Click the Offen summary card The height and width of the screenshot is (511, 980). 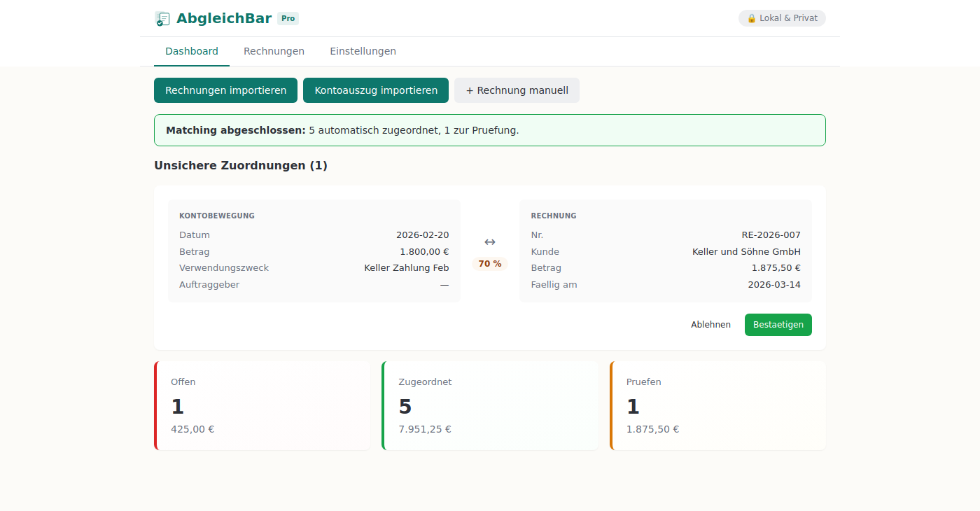[x=262, y=405]
